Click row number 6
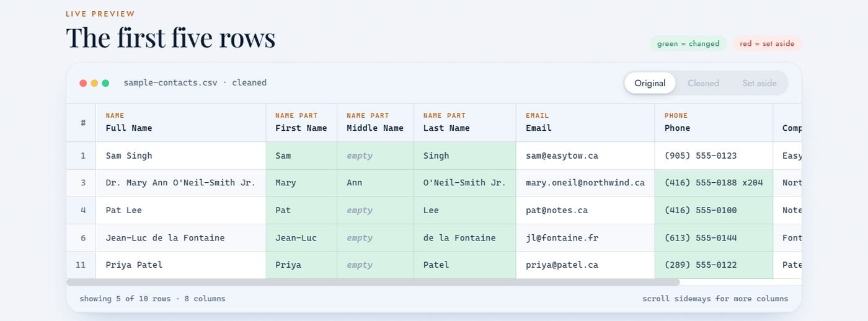Viewport: 868px width, 321px height. pos(81,237)
